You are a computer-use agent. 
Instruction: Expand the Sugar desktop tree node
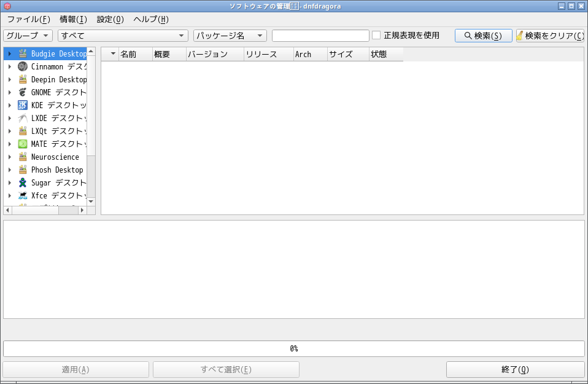10,183
